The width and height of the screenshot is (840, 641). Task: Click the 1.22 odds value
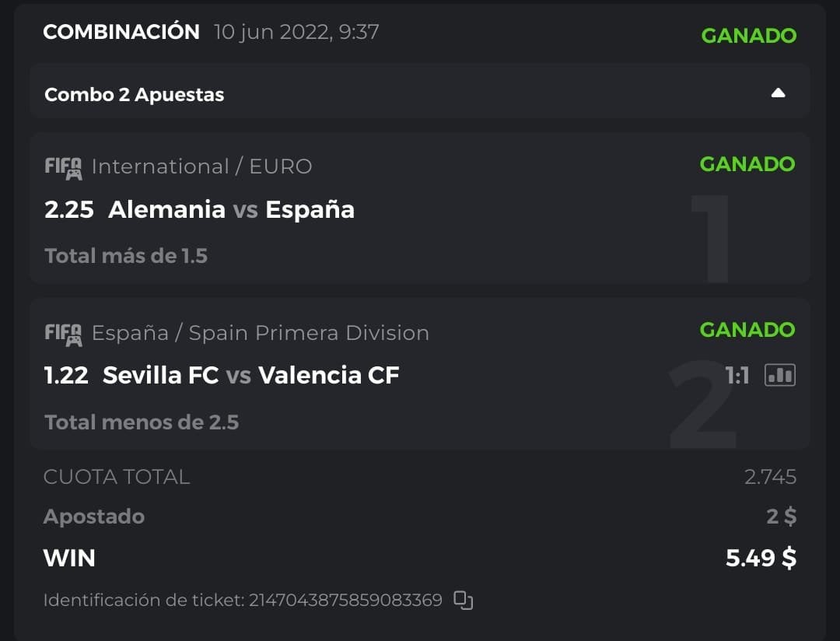66,376
